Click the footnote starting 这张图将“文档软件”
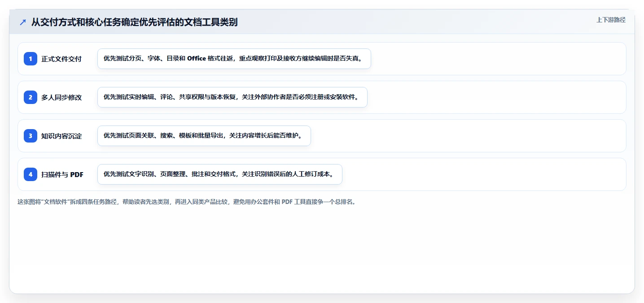644x303 pixels. 187,202
